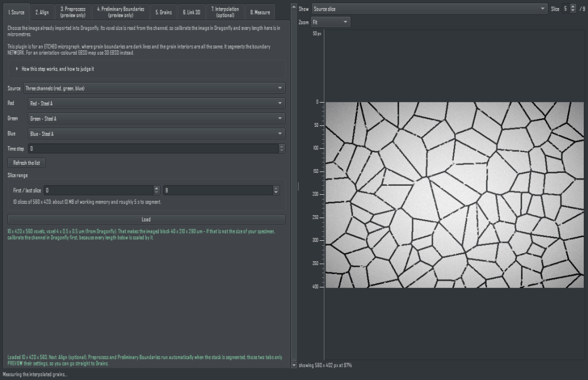Click the Load button
Viewport: 588px width, 380px height.
tap(146, 219)
